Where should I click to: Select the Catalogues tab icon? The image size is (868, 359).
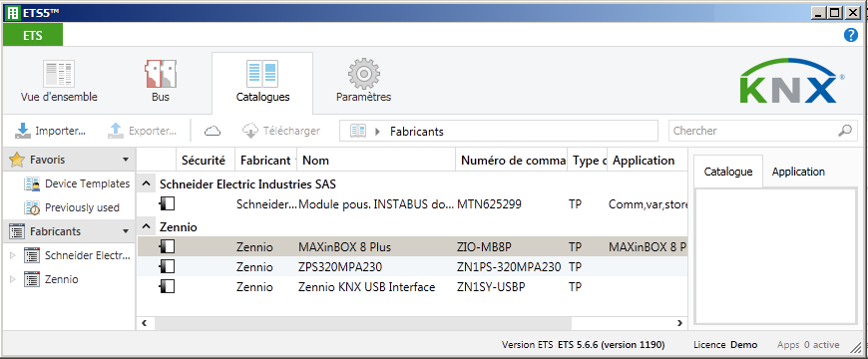(262, 75)
